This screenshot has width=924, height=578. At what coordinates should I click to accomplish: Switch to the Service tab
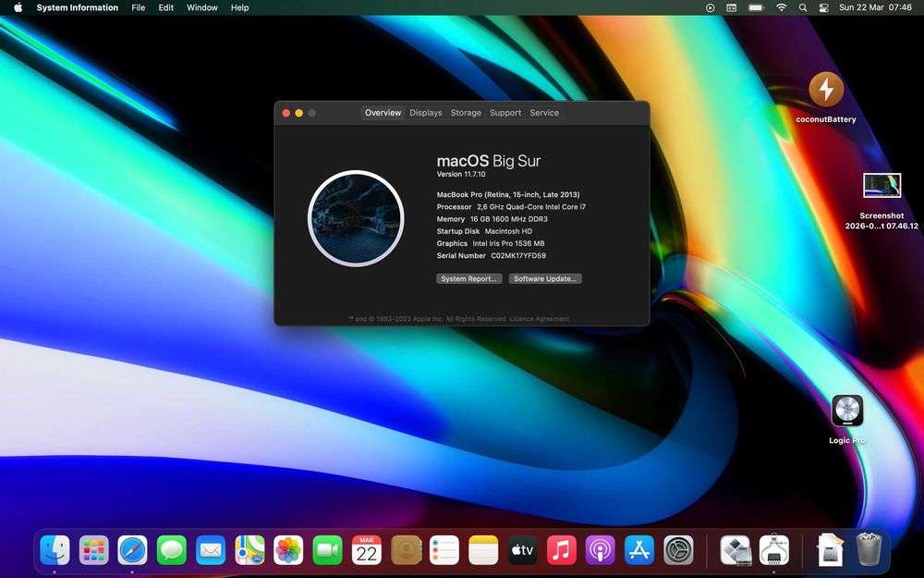click(544, 113)
